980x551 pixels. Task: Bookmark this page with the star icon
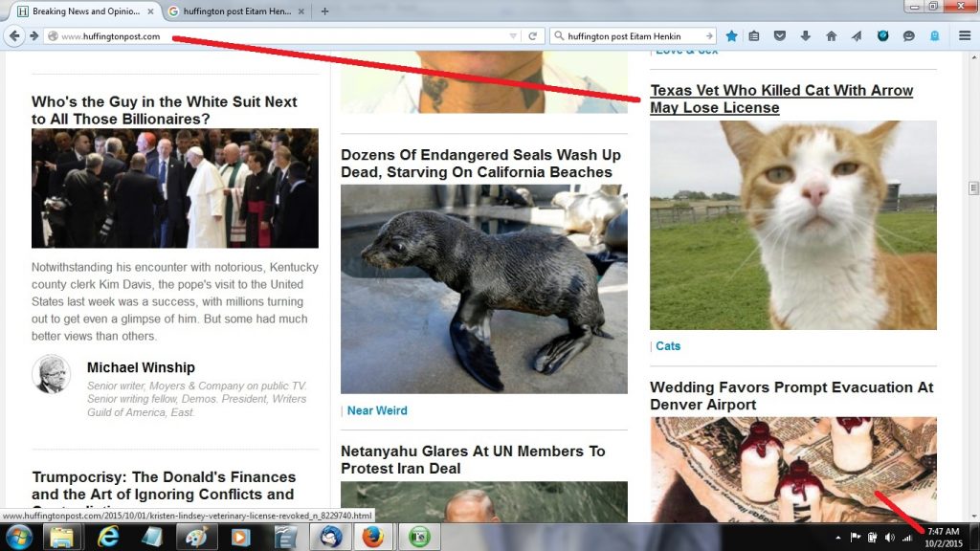(731, 36)
